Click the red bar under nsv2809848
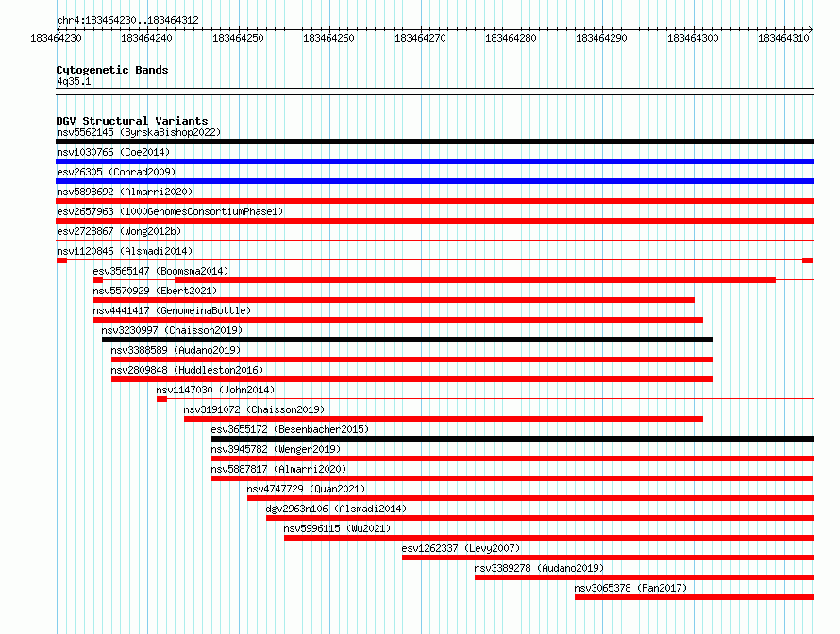The height and width of the screenshot is (634, 840). pos(412,379)
